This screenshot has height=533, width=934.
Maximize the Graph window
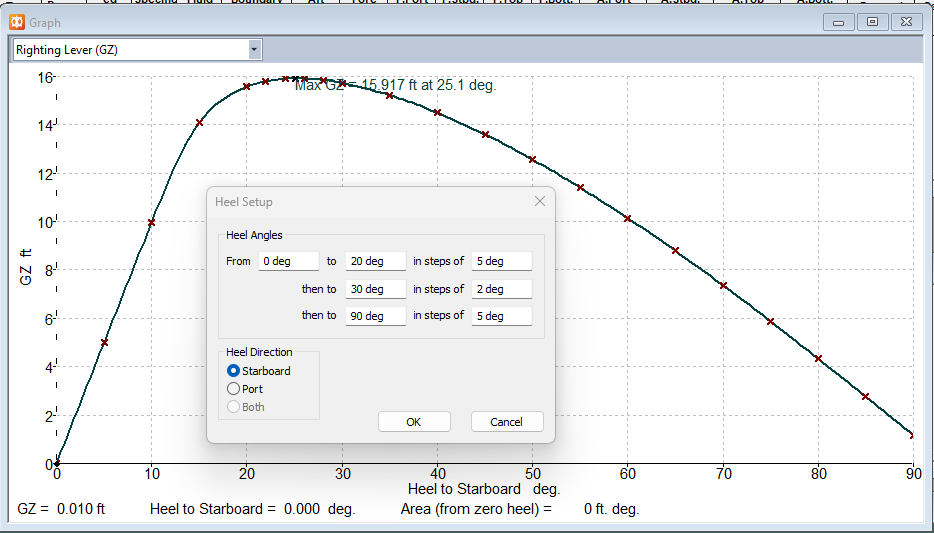point(873,22)
